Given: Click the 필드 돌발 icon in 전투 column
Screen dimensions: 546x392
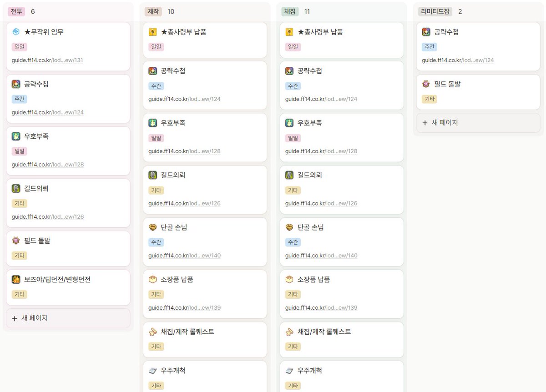Looking at the screenshot, I should tap(16, 241).
